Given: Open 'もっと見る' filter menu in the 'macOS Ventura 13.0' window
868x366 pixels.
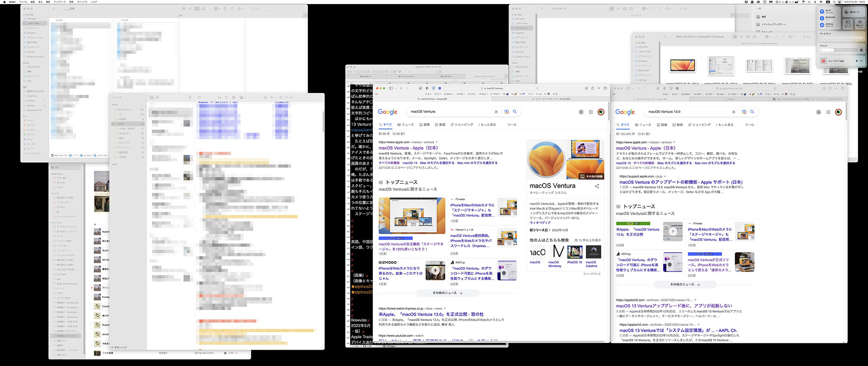Looking at the screenshot, I should coord(725,125).
